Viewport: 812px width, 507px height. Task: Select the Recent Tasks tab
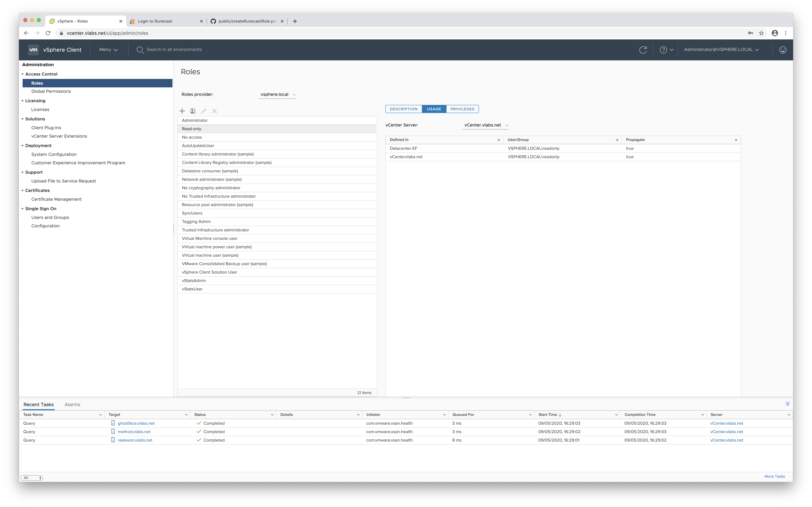coord(39,405)
